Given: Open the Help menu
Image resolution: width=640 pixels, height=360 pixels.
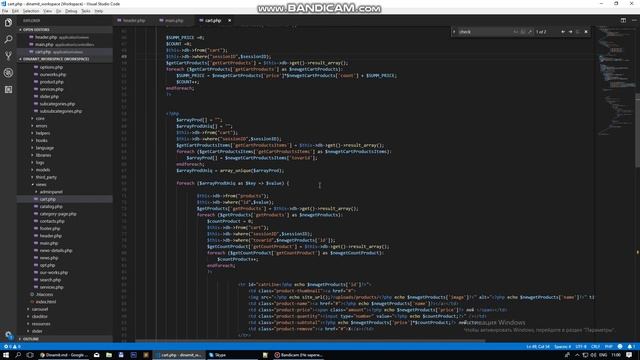Looking at the screenshot, I should (99, 11).
